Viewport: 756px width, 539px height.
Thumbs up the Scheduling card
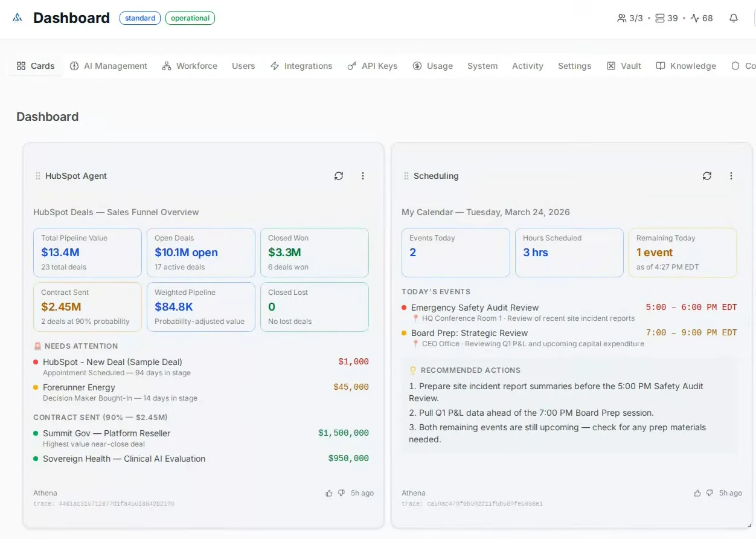697,493
